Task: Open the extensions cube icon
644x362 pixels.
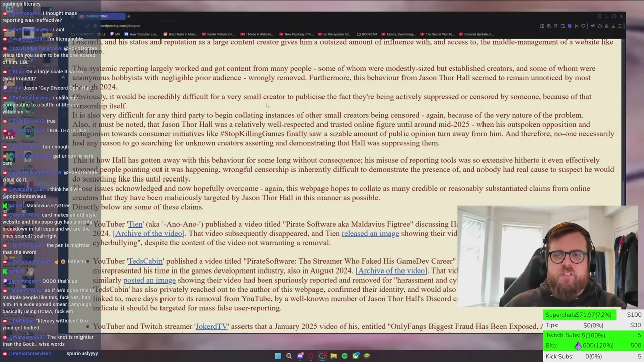Action: [600, 26]
